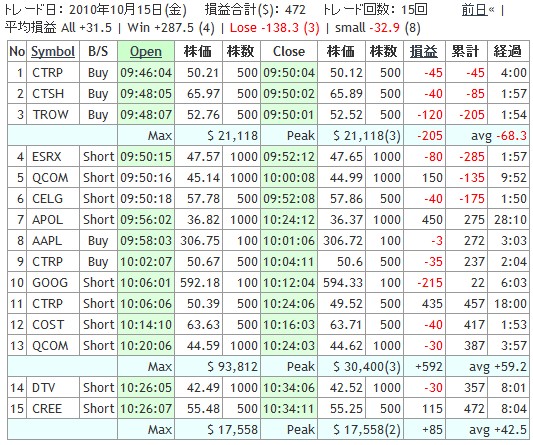533x445 pixels.
Task: Click Max value $ 93,812
Action: (233, 366)
